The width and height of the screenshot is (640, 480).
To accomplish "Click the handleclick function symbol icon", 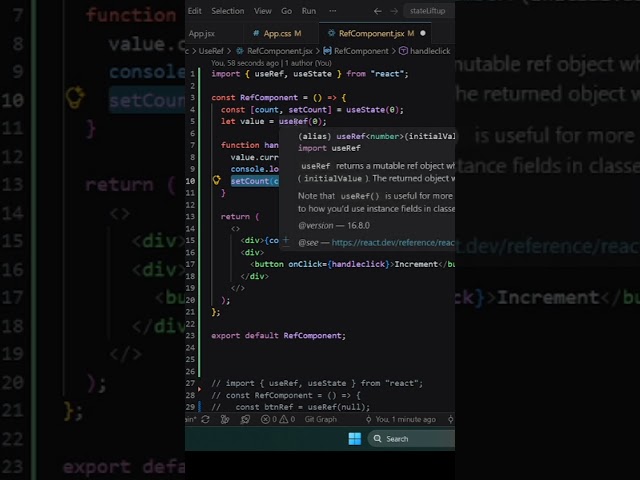I will 403,51.
